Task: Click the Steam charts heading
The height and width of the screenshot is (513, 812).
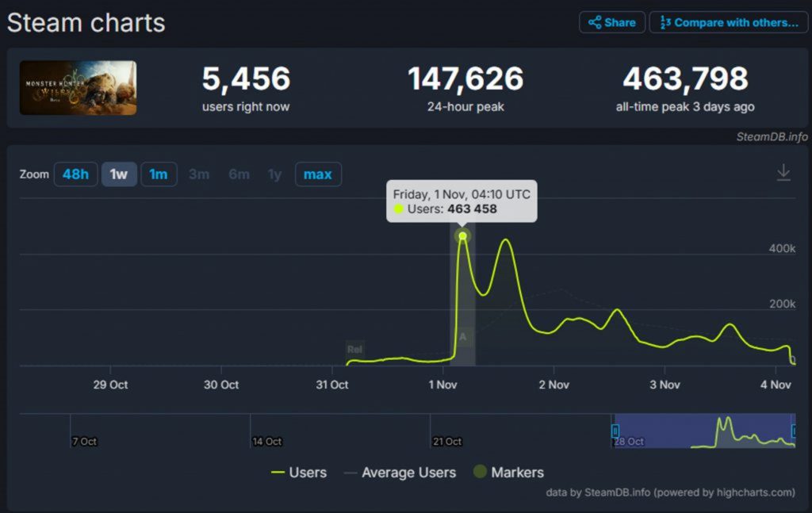Action: click(x=86, y=23)
